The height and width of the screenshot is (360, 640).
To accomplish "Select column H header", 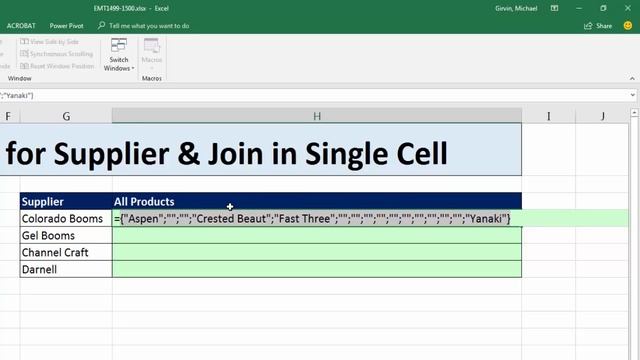I will 317,116.
